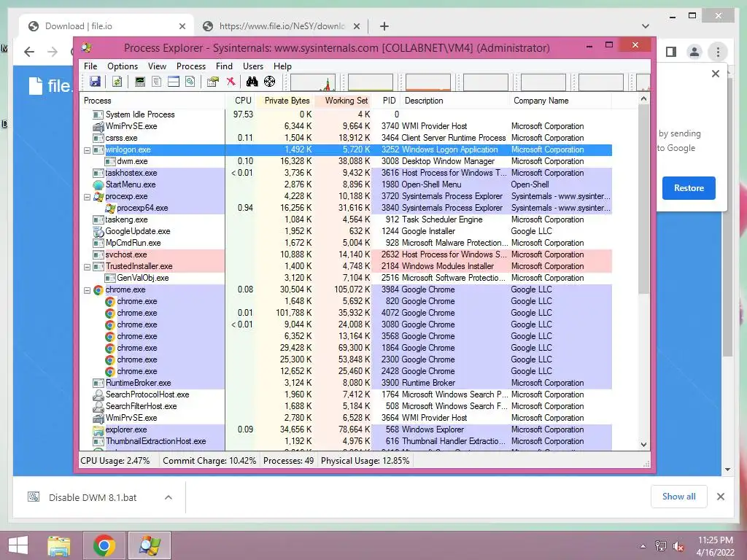The height and width of the screenshot is (560, 747).
Task: Click Show all downloads button
Action: click(678, 497)
